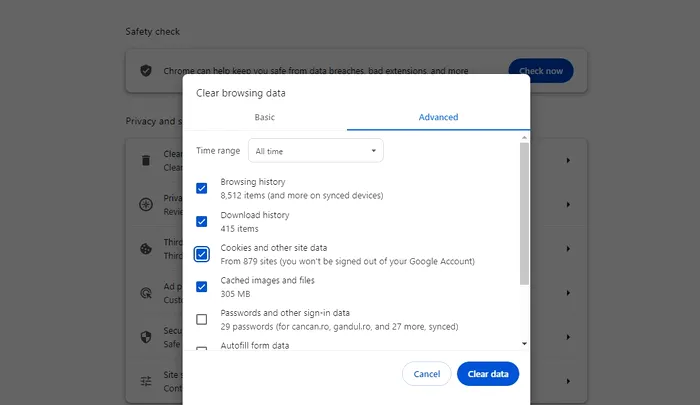Click the dialog scroll down arrow

pos(525,344)
